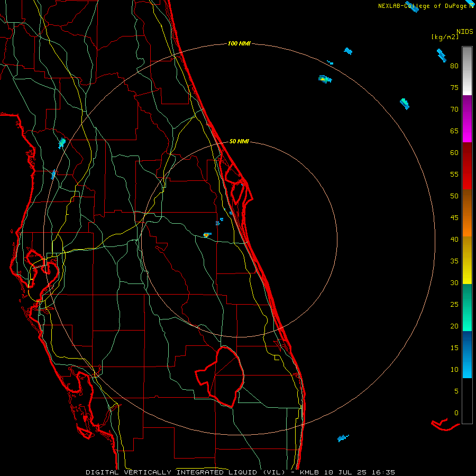
Task: Click the scale value 0
Action: [456, 413]
